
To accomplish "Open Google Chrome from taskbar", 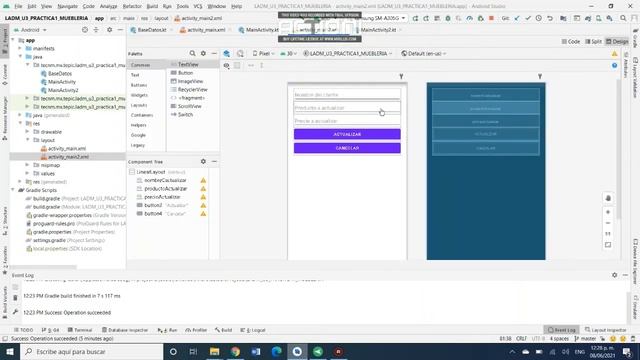I will (235, 351).
